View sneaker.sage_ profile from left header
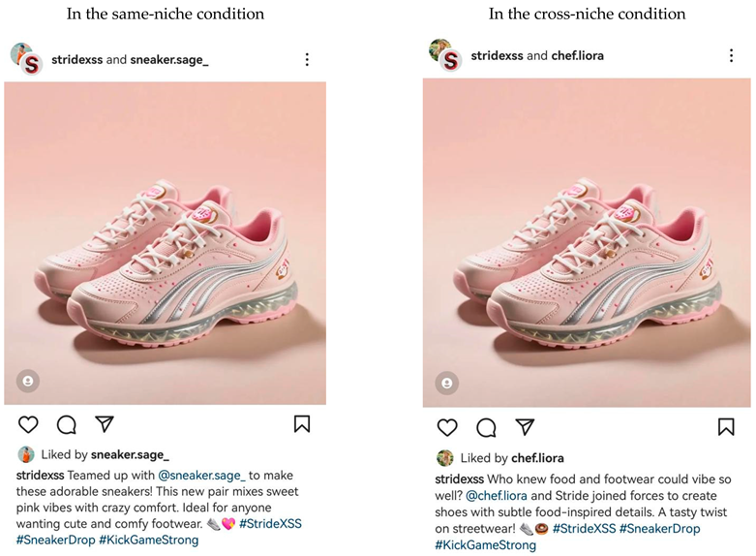756x556 pixels. pos(169,60)
